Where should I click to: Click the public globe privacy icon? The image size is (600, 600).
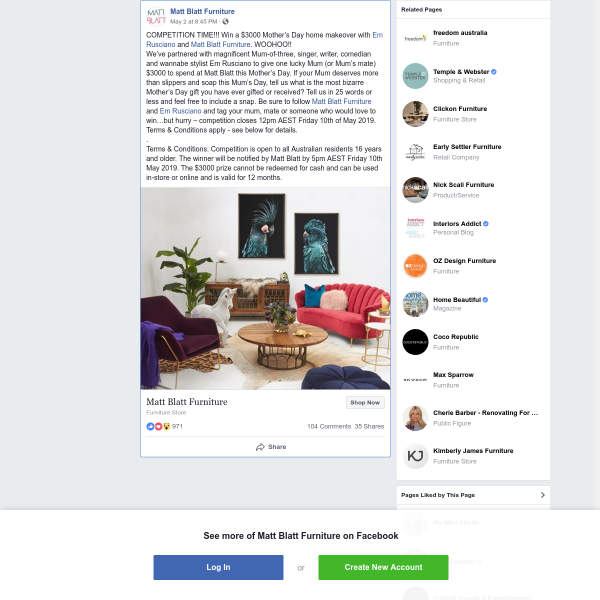(225, 21)
